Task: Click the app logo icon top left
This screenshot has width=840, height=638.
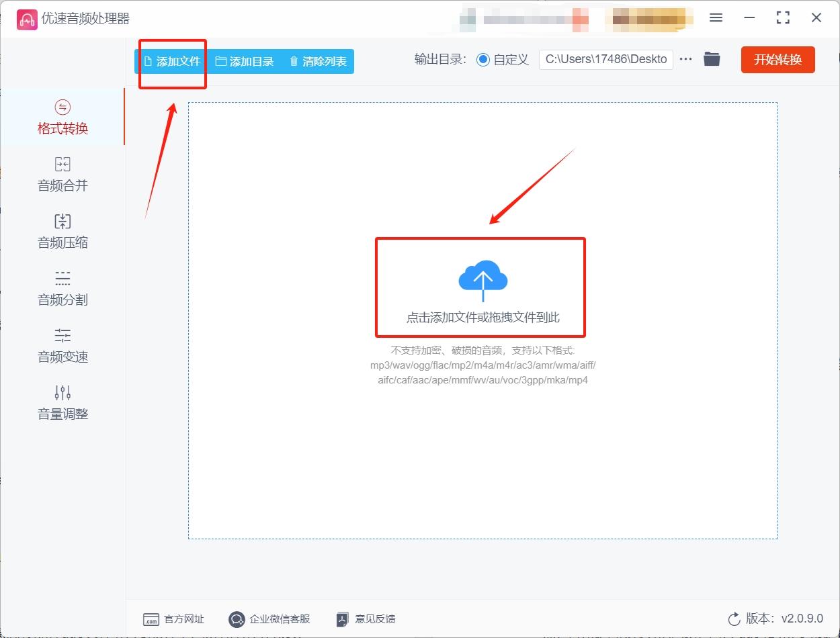Action: [x=26, y=19]
